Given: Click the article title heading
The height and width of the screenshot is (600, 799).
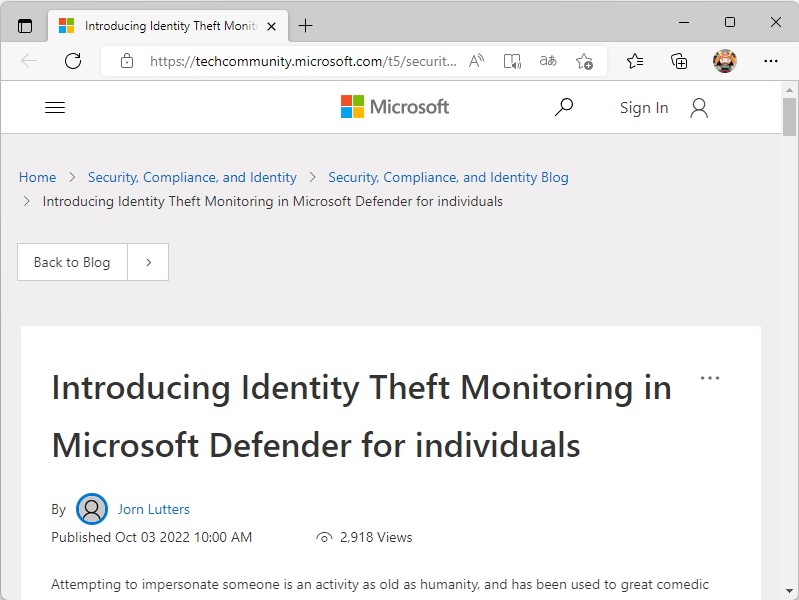Looking at the screenshot, I should (362, 416).
